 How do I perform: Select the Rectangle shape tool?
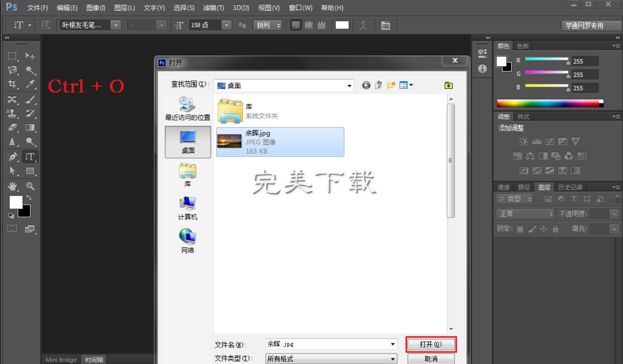(30, 171)
